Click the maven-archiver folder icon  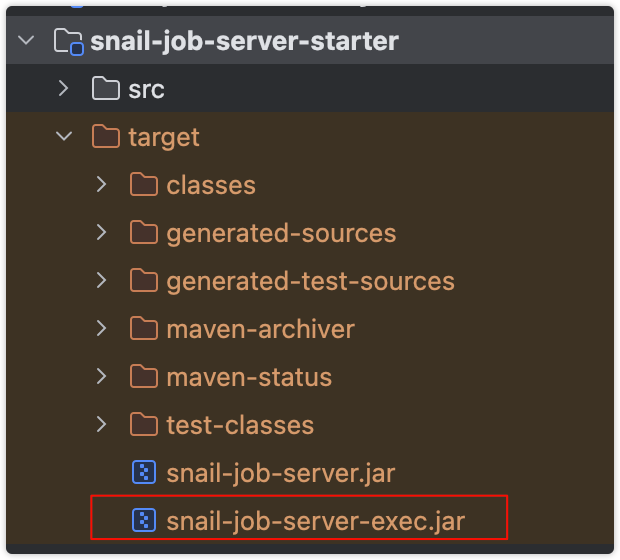pyautogui.click(x=143, y=328)
